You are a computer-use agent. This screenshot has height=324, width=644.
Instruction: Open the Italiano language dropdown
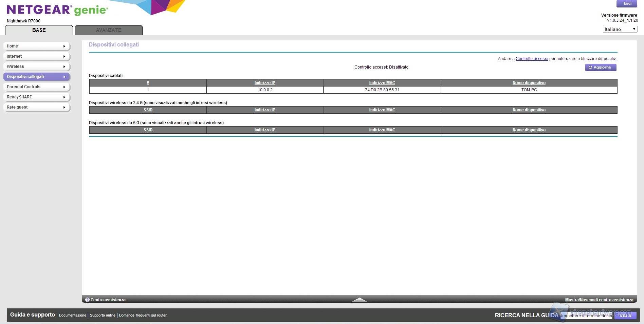point(620,29)
